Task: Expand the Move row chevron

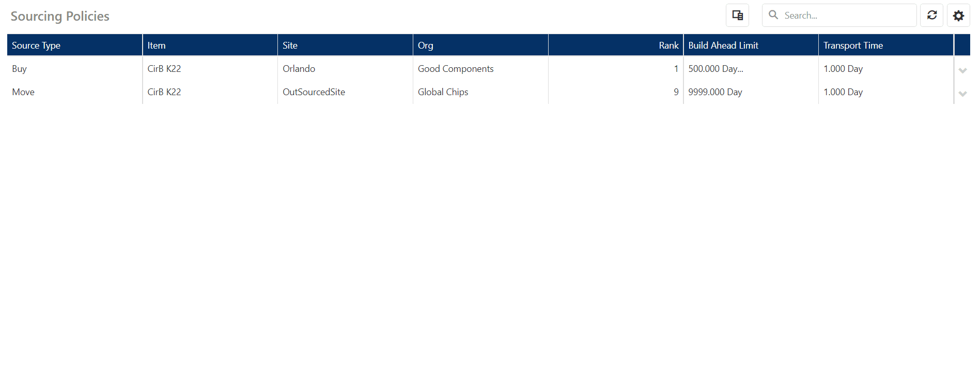Action: 962,94
